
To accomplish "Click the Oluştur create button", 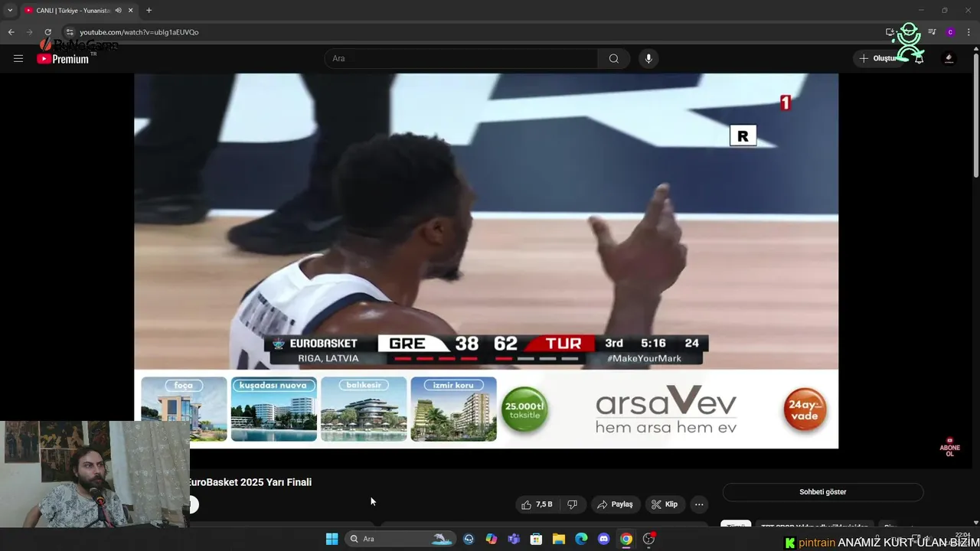I will click(878, 58).
